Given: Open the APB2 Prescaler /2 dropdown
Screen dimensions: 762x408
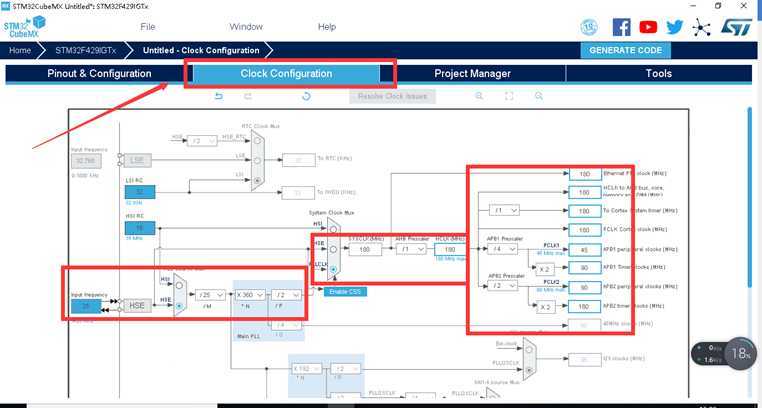Looking at the screenshot, I should click(502, 287).
